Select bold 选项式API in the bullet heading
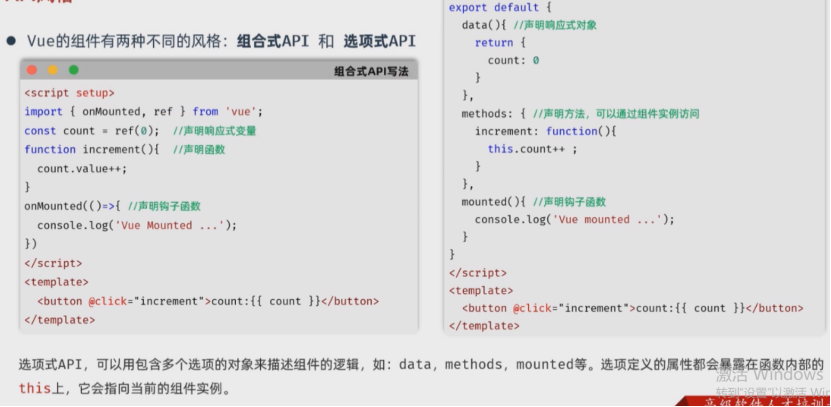The image size is (831, 407). tap(379, 41)
